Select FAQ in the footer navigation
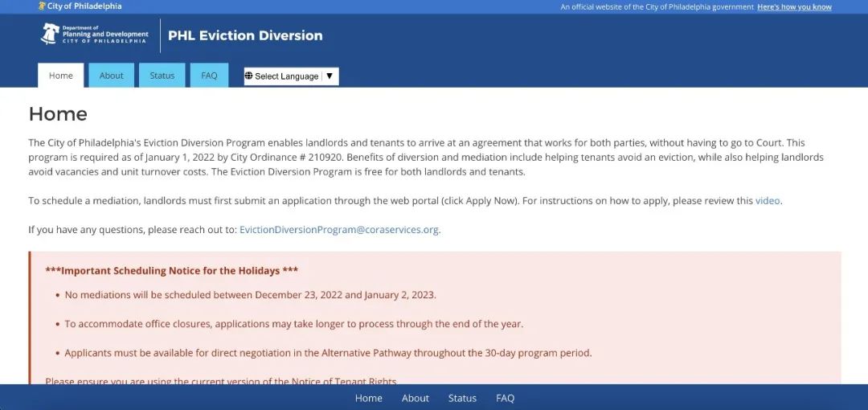The height and width of the screenshot is (410, 868). click(505, 398)
